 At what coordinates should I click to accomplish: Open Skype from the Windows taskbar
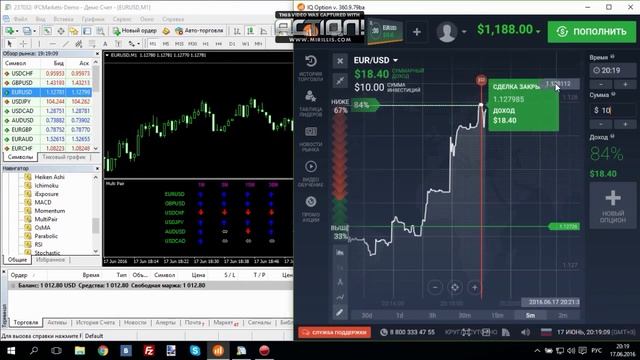pyautogui.click(x=195, y=351)
